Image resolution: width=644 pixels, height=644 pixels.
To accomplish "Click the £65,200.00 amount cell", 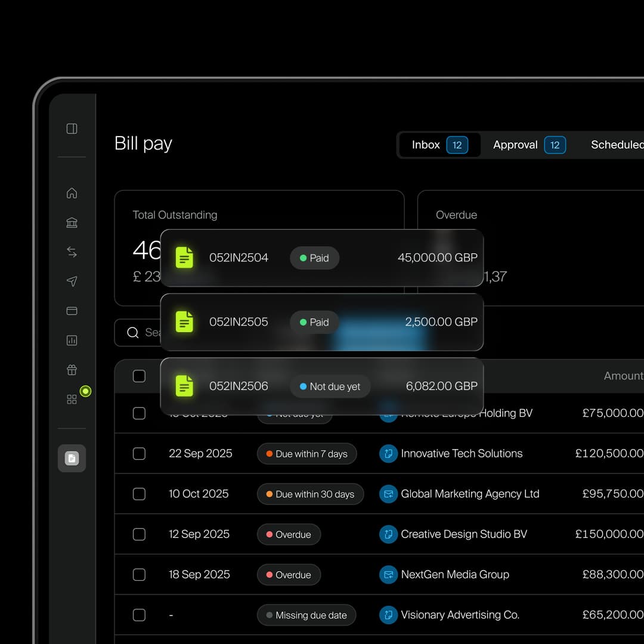I will (613, 615).
